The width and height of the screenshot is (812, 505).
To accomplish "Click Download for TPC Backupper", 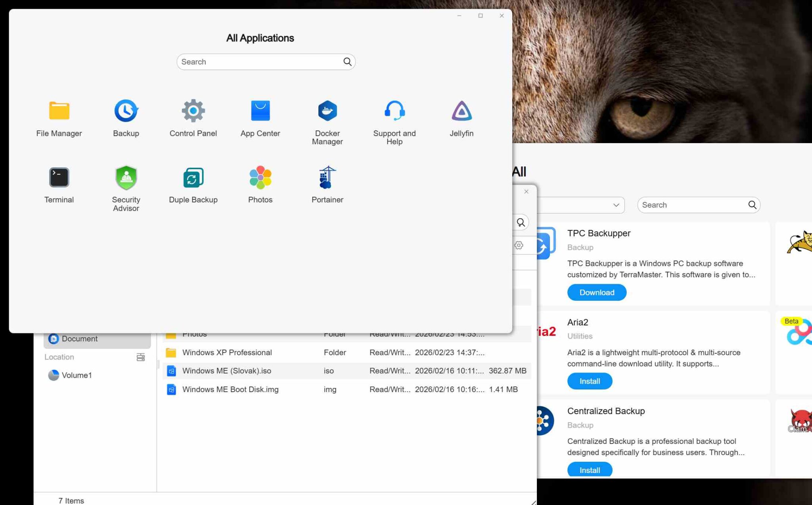I will pyautogui.click(x=596, y=293).
